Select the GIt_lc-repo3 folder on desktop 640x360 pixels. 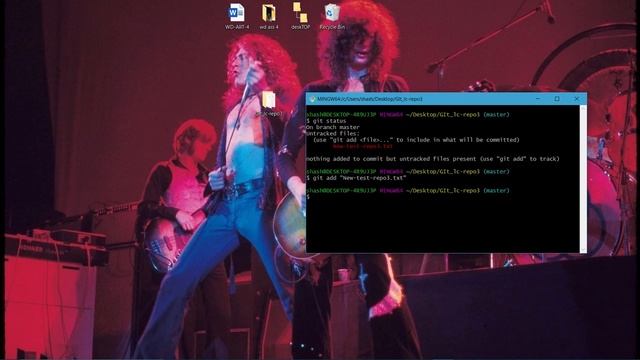click(269, 104)
